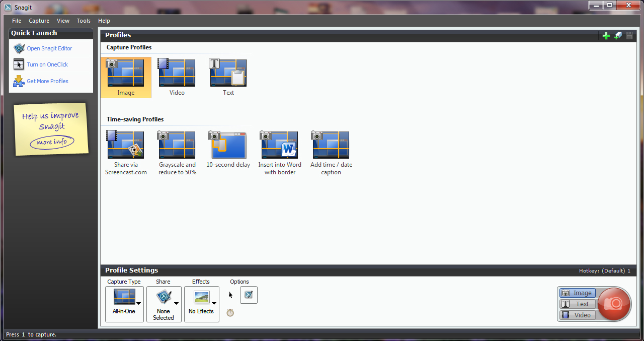Click more info on the sticky note
Image resolution: width=644 pixels, height=341 pixels.
(x=52, y=142)
